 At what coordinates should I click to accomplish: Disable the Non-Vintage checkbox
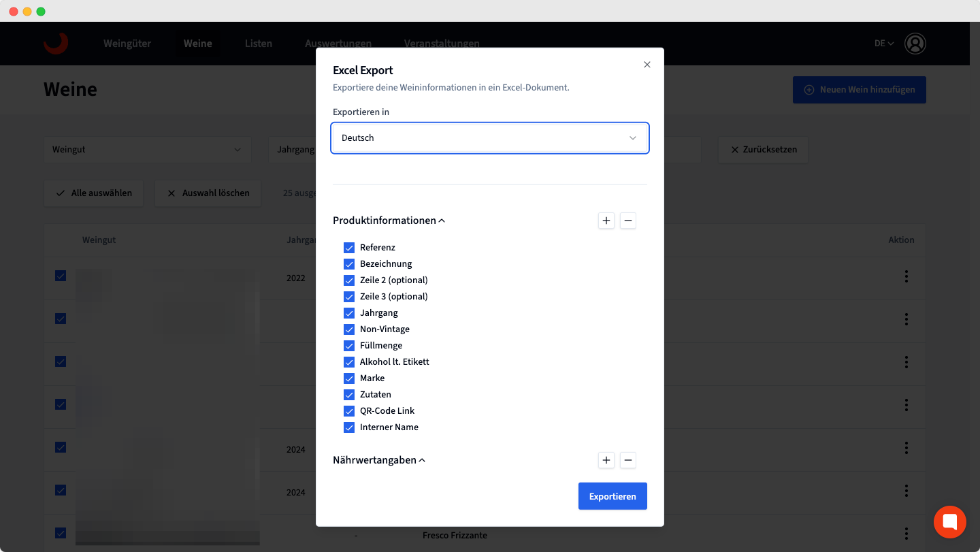(x=349, y=329)
